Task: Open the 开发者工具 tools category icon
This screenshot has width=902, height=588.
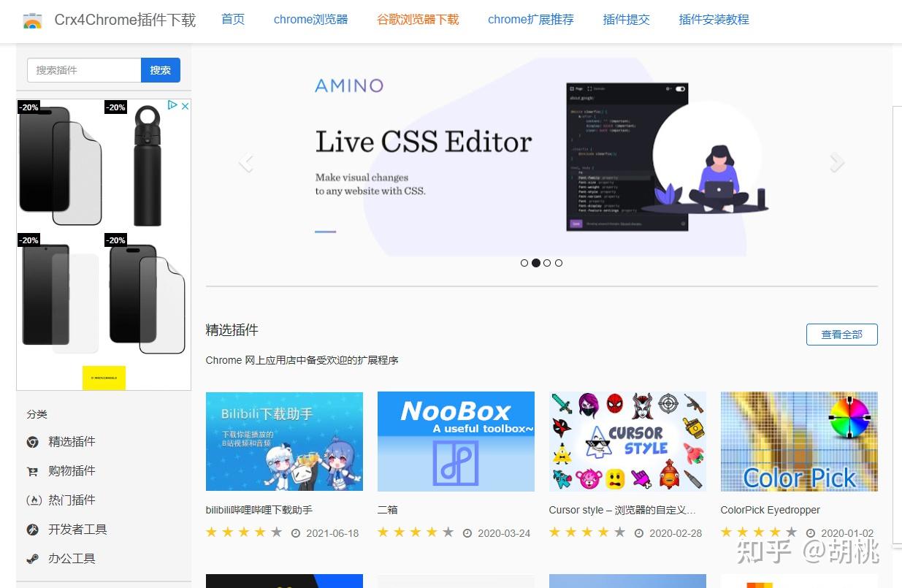Action: coord(33,529)
